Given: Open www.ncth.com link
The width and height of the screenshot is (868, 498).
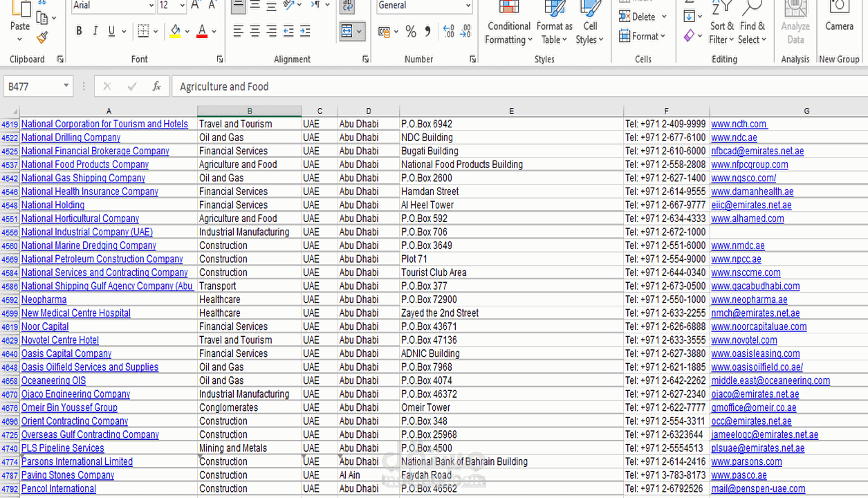Looking at the screenshot, I should pos(739,124).
